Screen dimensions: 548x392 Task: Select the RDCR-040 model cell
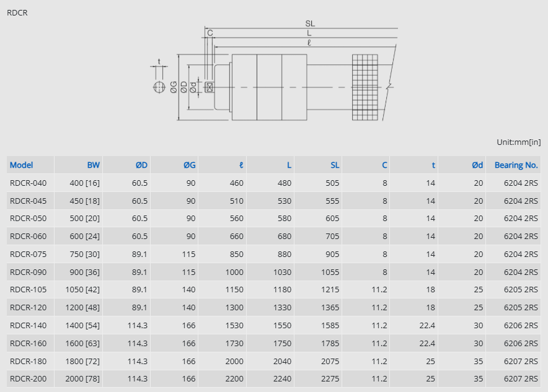pos(28,183)
